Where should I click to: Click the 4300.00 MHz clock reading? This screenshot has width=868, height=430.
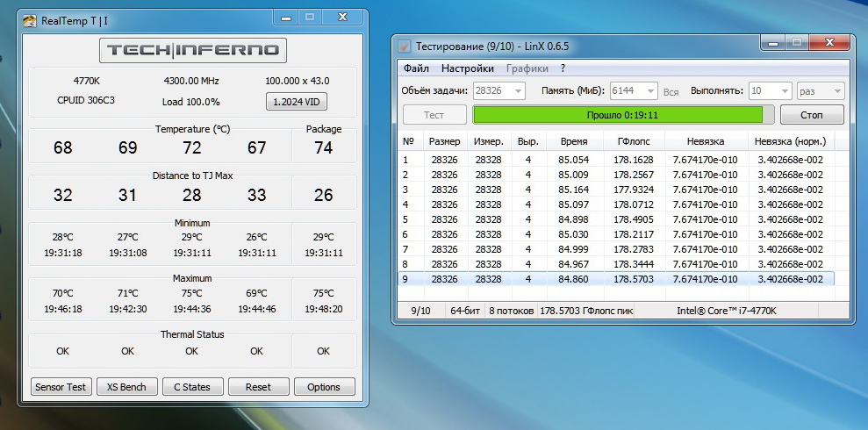point(191,81)
